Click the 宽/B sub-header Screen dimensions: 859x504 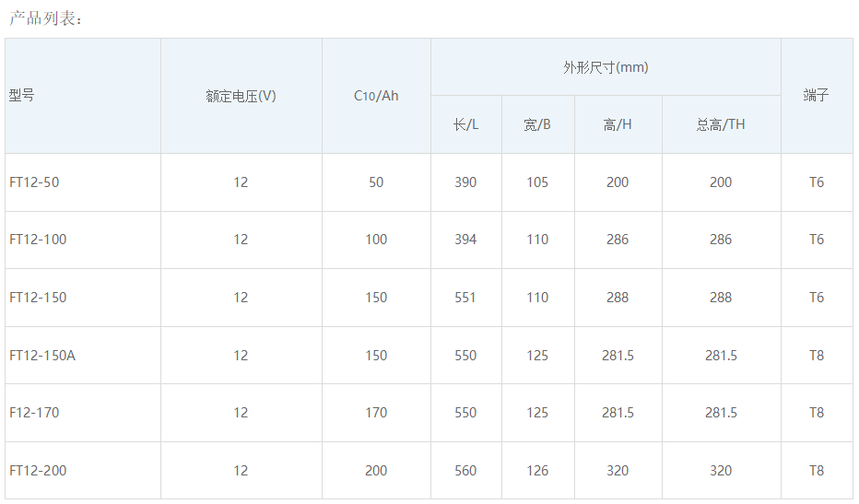tap(537, 124)
